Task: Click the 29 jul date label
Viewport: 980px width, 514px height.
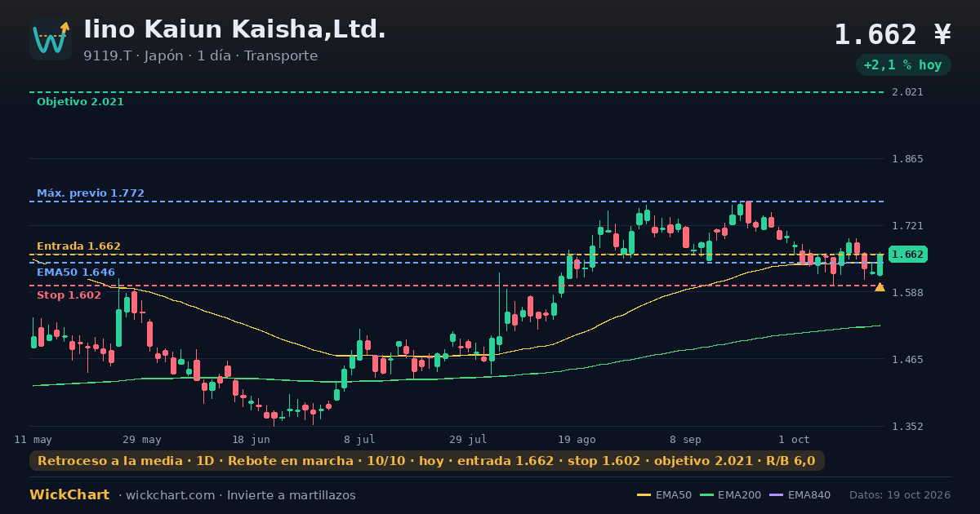Action: [468, 440]
